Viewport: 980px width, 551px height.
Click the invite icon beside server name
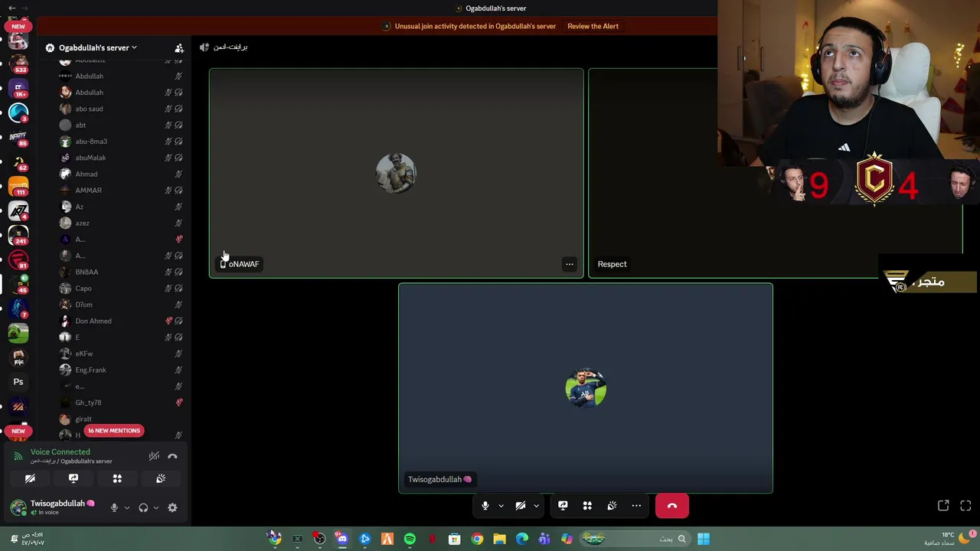coord(179,47)
